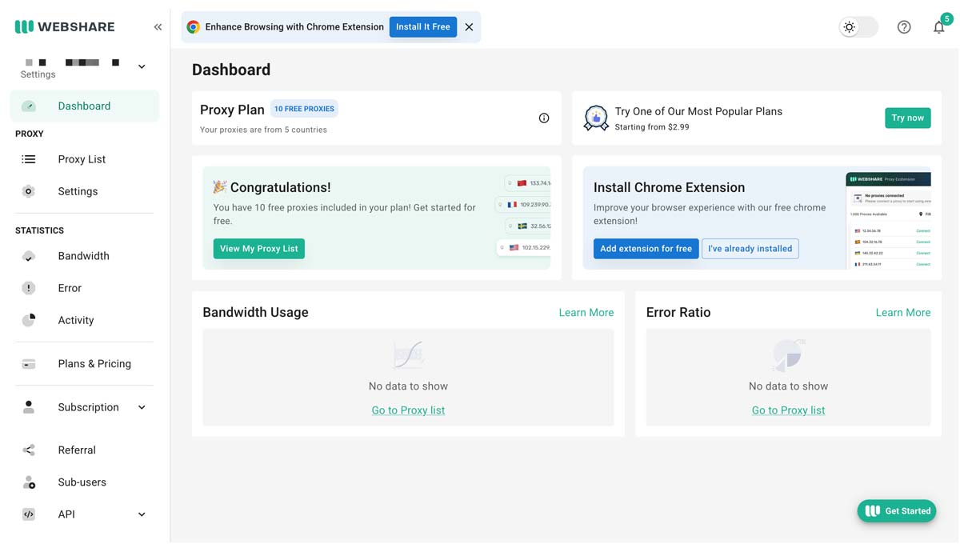The height and width of the screenshot is (560, 960).
Task: Click the Error statistics icon
Action: point(29,288)
